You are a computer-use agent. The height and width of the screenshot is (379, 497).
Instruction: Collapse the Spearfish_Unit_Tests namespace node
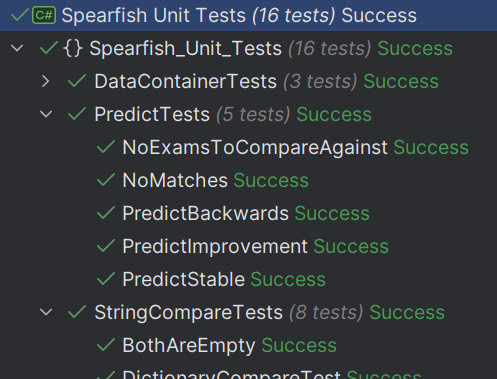pyautogui.click(x=17, y=48)
